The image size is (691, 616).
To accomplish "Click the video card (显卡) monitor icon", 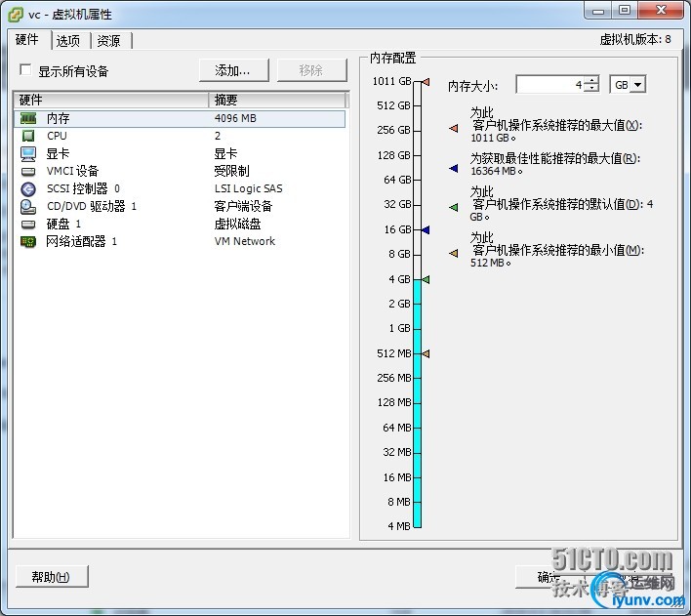I will tap(28, 153).
